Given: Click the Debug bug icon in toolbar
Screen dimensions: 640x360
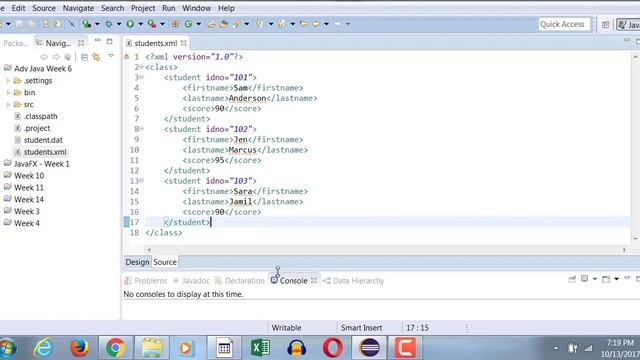Looking at the screenshot, I should click(109, 24).
